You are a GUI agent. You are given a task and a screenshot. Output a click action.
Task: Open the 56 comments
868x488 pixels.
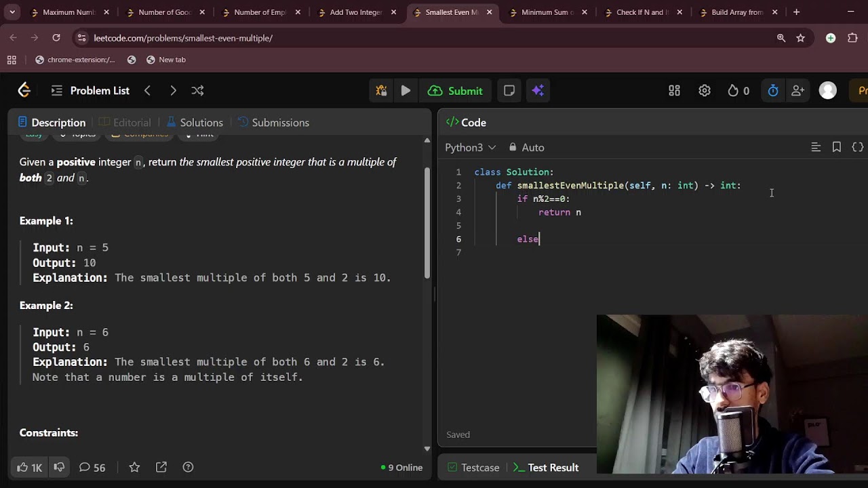92,468
